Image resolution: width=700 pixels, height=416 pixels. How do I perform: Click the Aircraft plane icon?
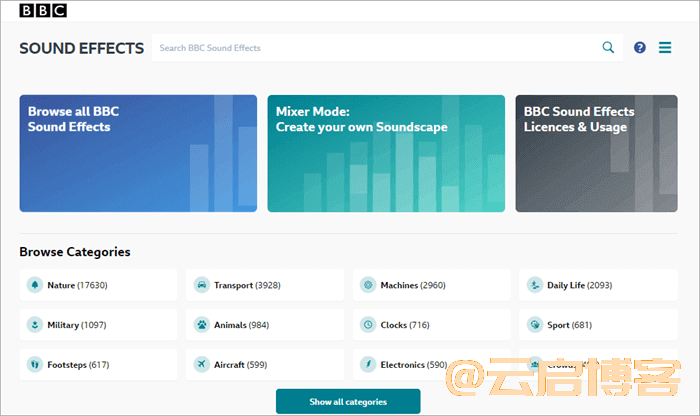pos(202,364)
